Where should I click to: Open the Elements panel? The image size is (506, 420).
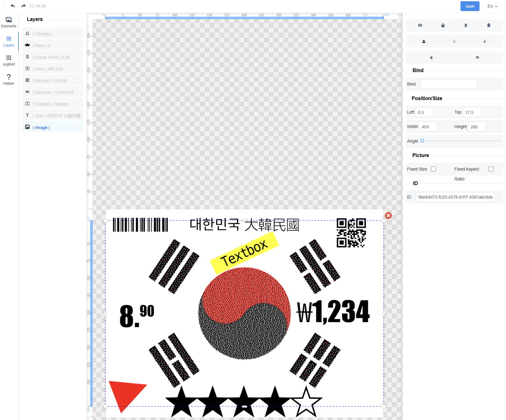(9, 22)
